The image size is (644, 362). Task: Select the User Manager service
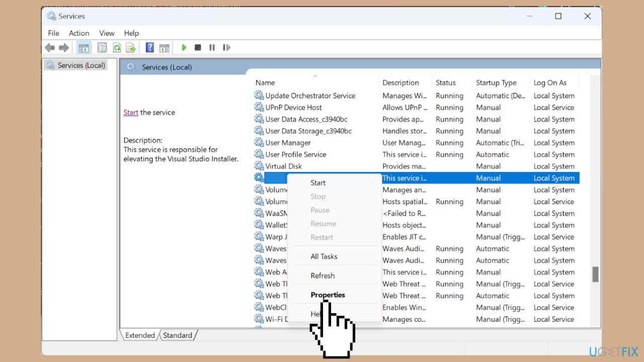[x=416, y=143]
